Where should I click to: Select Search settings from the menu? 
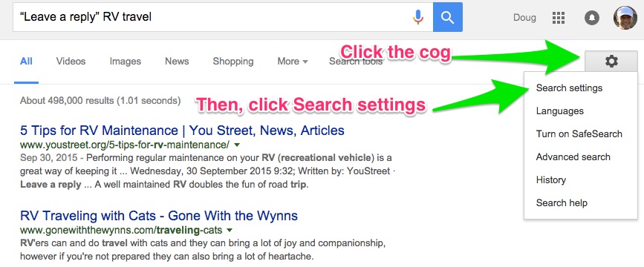pos(569,88)
